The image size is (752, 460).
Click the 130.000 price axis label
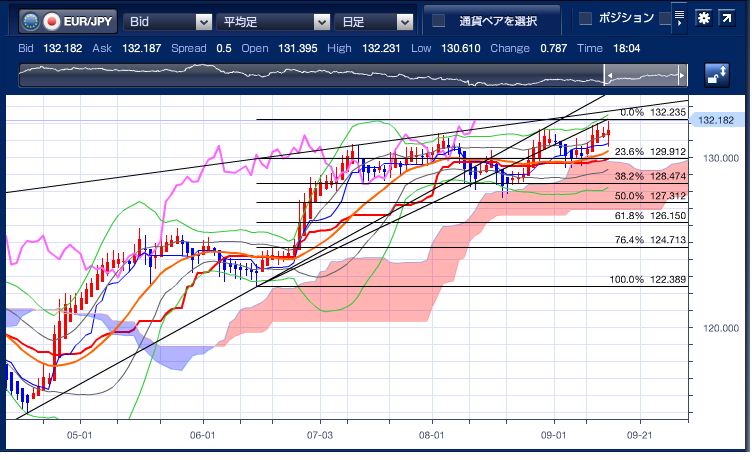click(721, 158)
